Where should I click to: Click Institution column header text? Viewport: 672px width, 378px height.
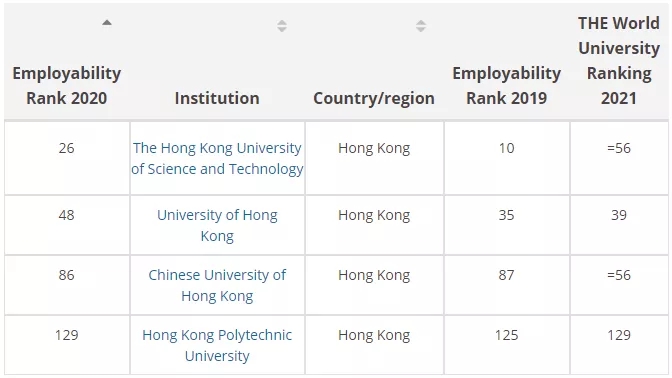(217, 98)
